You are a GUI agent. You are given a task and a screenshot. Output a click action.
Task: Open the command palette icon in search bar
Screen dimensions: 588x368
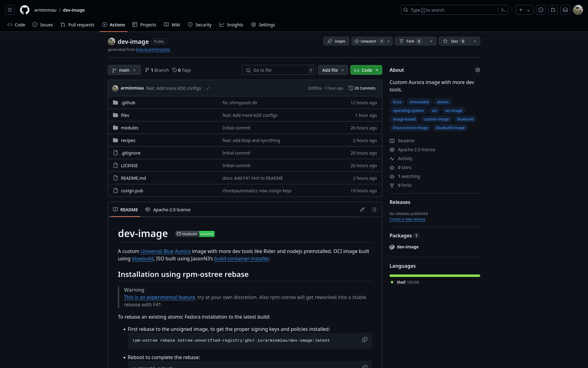pos(503,10)
